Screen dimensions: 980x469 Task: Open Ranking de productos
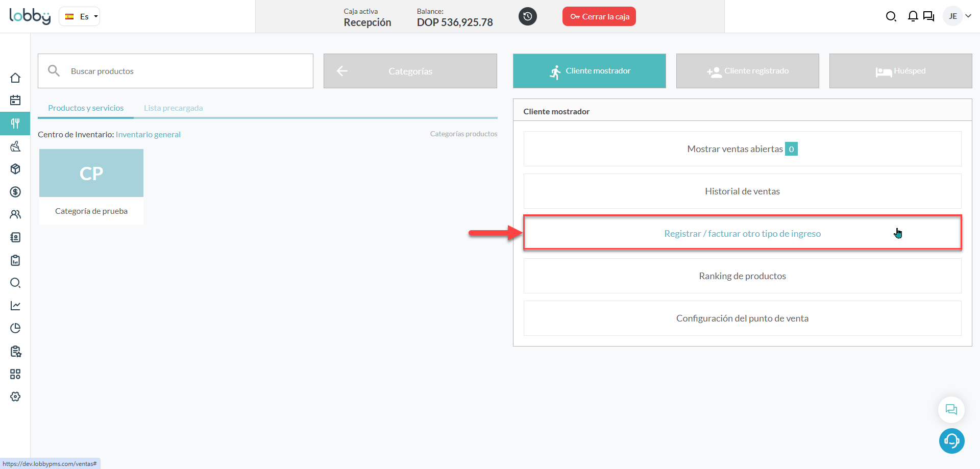743,276
